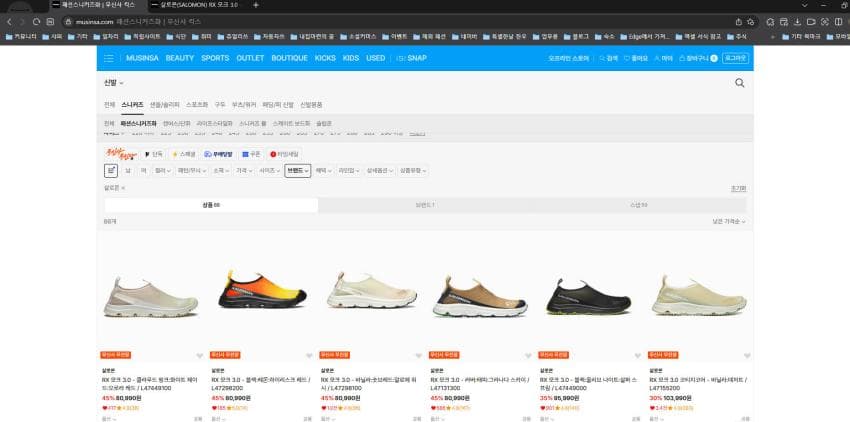Viewport: 850px width, 422px height.
Task: Switch to the 스냅 results tab
Action: pyautogui.click(x=639, y=205)
